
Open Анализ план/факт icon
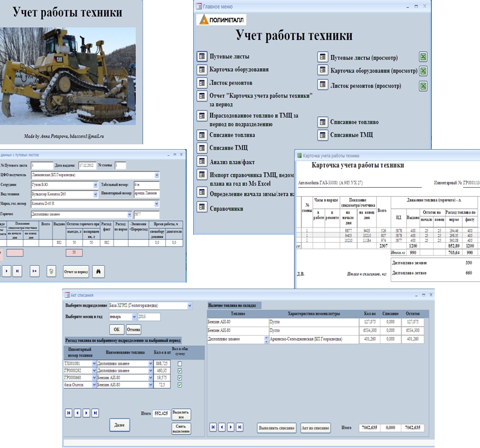202,161
